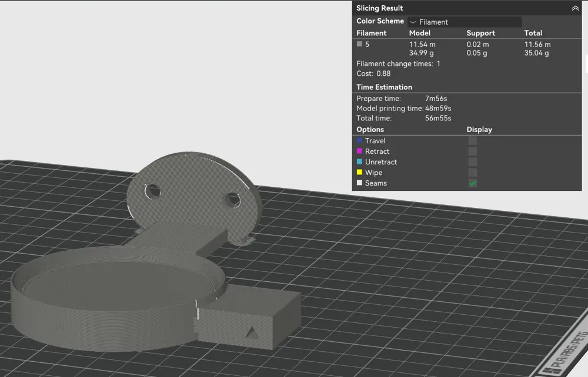Enable the Retract display checkbox
The width and height of the screenshot is (588, 377).
click(x=473, y=152)
